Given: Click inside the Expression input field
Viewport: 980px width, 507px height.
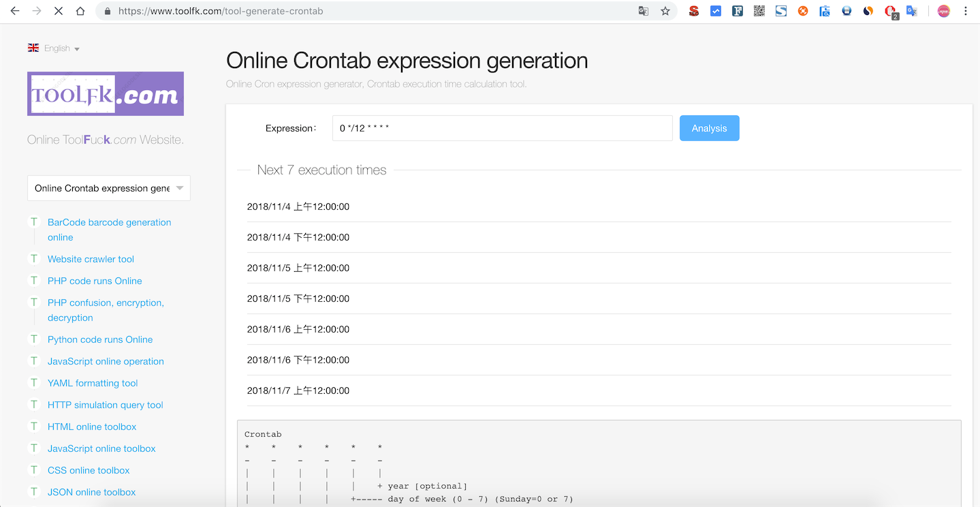Looking at the screenshot, I should coord(502,127).
